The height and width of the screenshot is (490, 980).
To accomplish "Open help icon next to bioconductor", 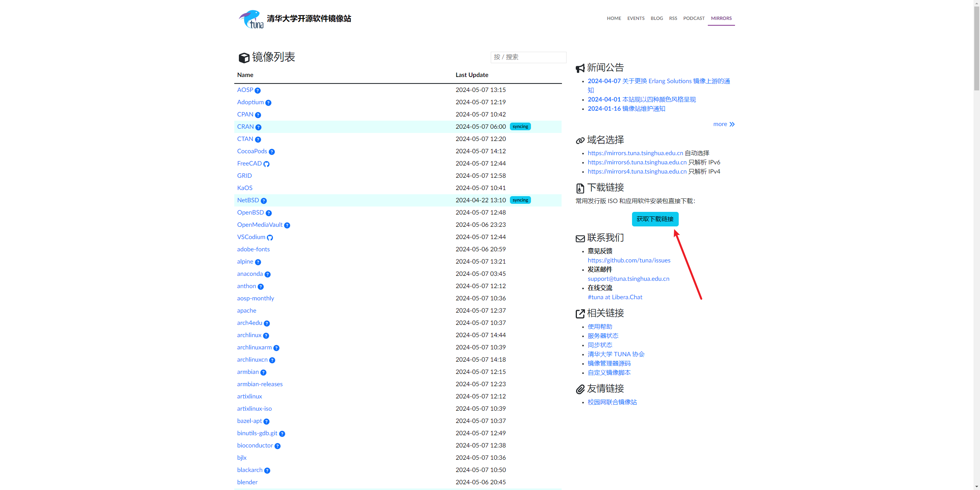I will pos(278,446).
